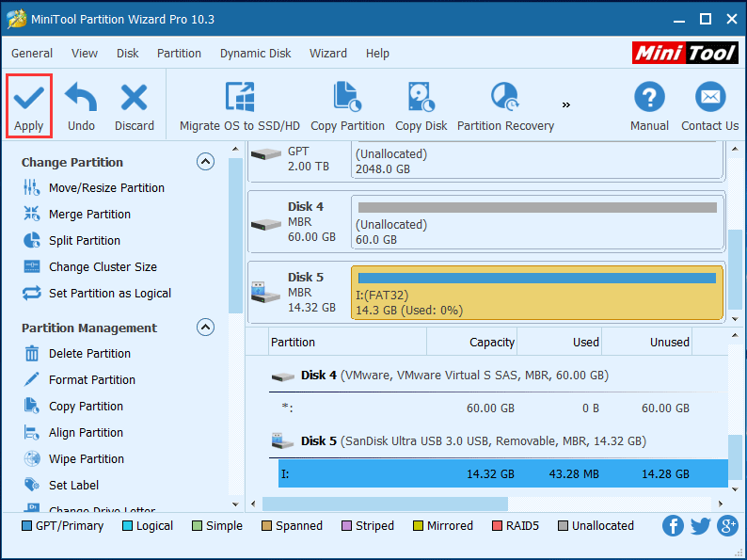This screenshot has width=747, height=560.
Task: Choose Split Partition in sidebar
Action: (72, 240)
